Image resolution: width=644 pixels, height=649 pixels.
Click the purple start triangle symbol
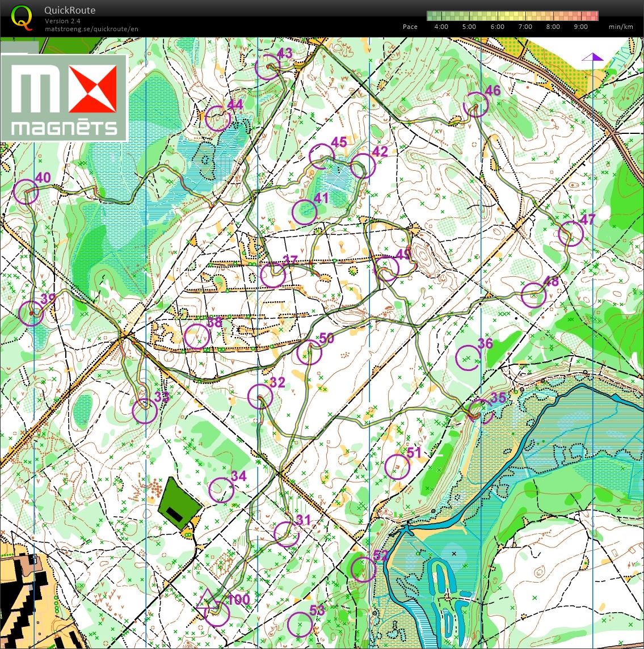[206, 600]
